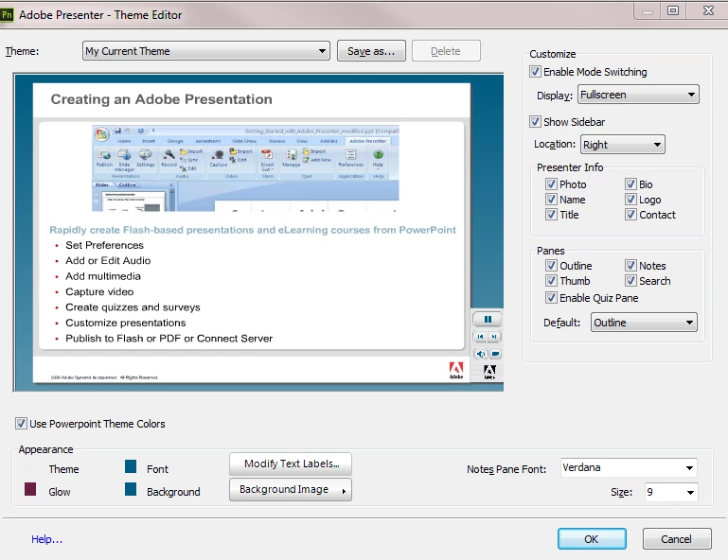This screenshot has height=560, width=728.
Task: Click the Adobe Presenter Pn title bar icon
Action: pyautogui.click(x=7, y=15)
